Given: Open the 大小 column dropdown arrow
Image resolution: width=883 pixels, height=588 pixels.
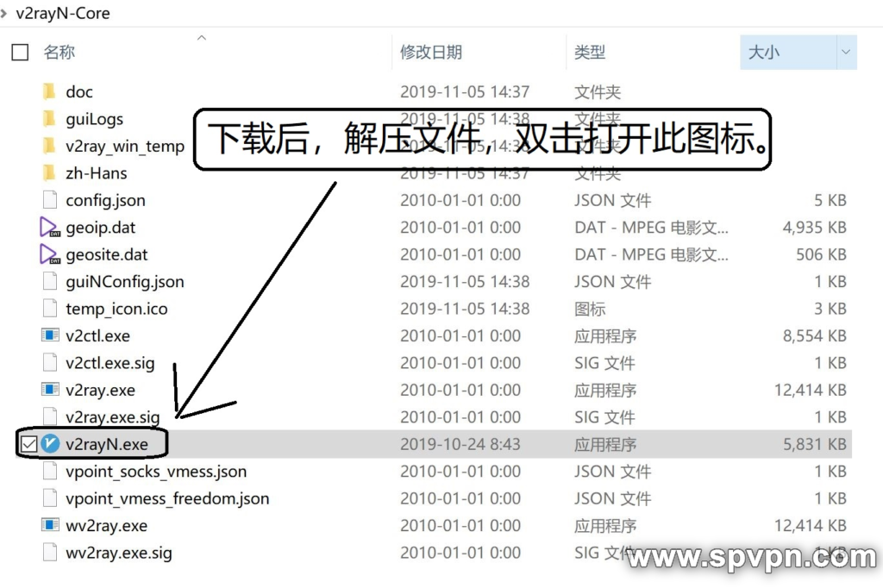Looking at the screenshot, I should 844,53.
